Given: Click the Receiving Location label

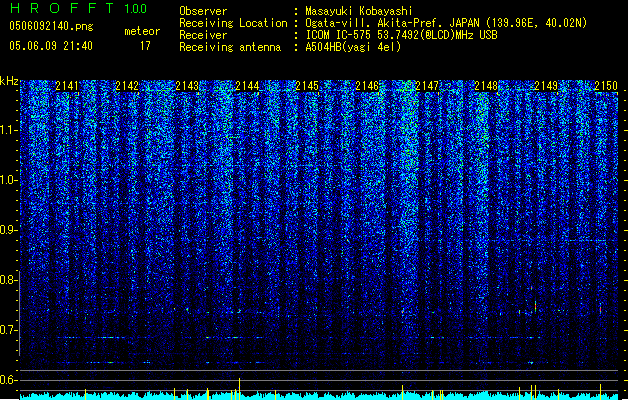Looking at the screenshot, I should (233, 23).
